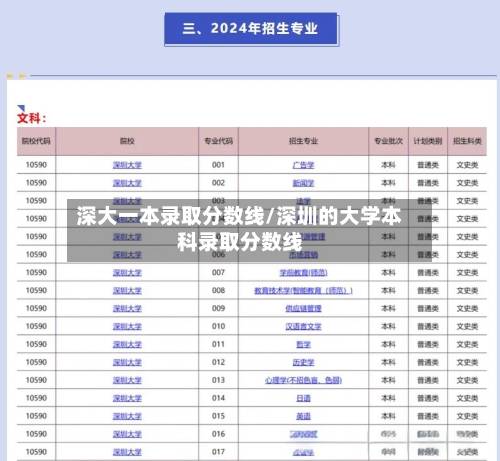Select 10590 code in the 日语 row

pyautogui.click(x=36, y=398)
